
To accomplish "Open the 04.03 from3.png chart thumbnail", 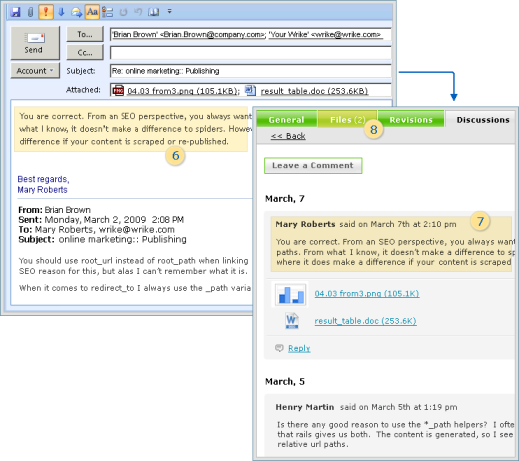I will [x=291, y=294].
